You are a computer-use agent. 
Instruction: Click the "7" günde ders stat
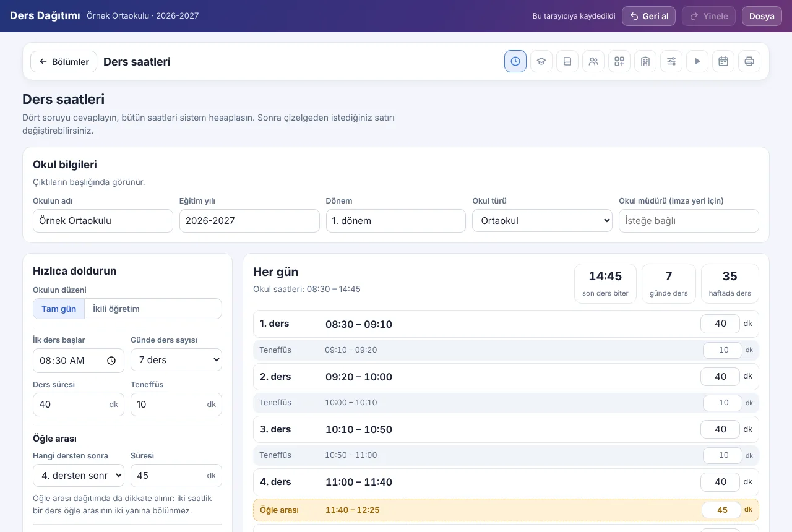pyautogui.click(x=669, y=283)
